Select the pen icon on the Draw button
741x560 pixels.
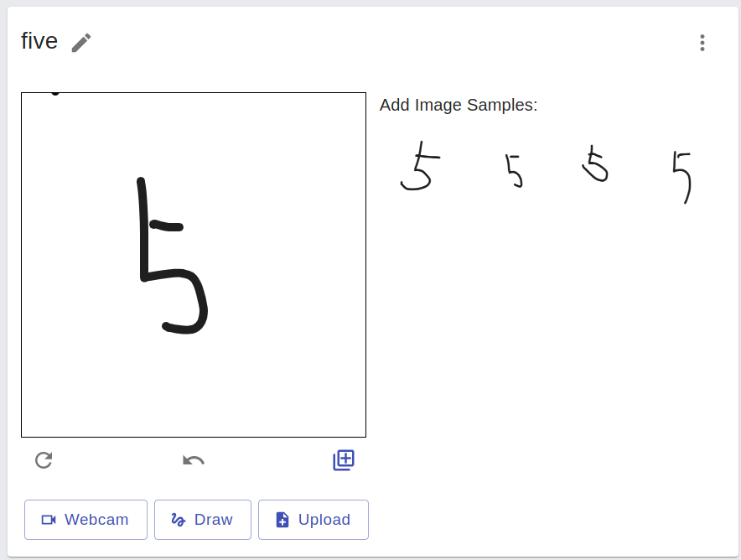(178, 520)
